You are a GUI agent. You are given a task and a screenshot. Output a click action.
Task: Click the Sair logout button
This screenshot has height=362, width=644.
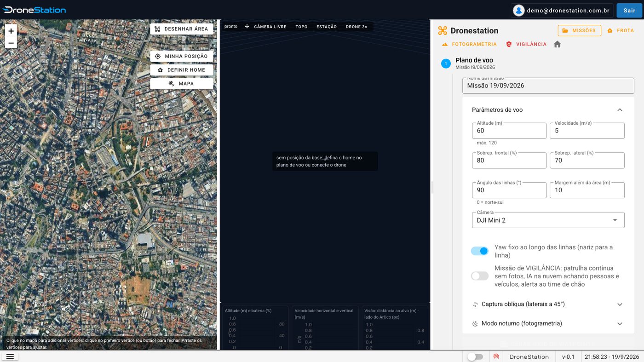tap(629, 10)
